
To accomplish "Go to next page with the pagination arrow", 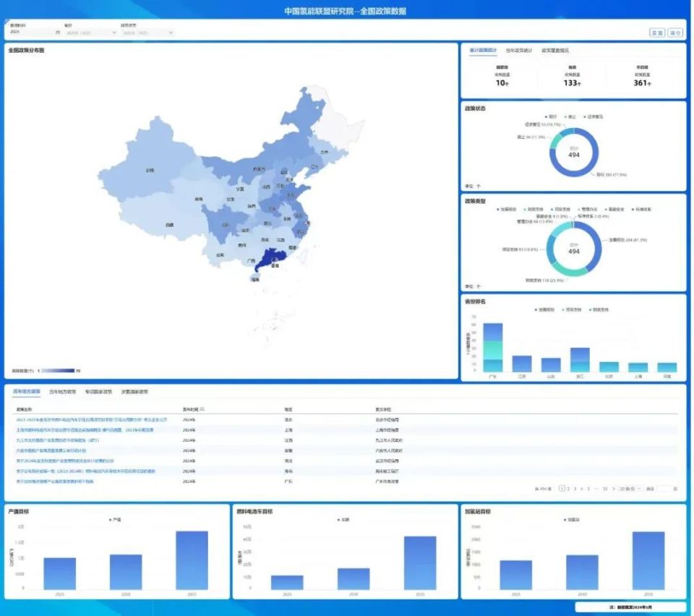I will pyautogui.click(x=614, y=489).
